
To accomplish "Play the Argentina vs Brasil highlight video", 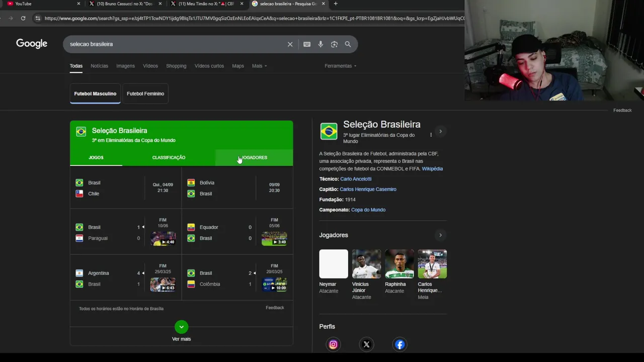I will (163, 284).
